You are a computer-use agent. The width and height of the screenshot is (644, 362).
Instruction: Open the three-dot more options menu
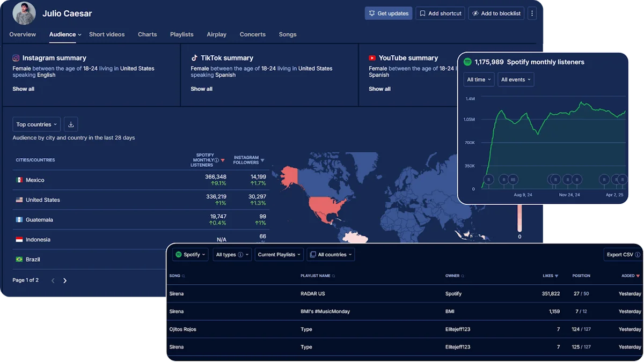[532, 13]
